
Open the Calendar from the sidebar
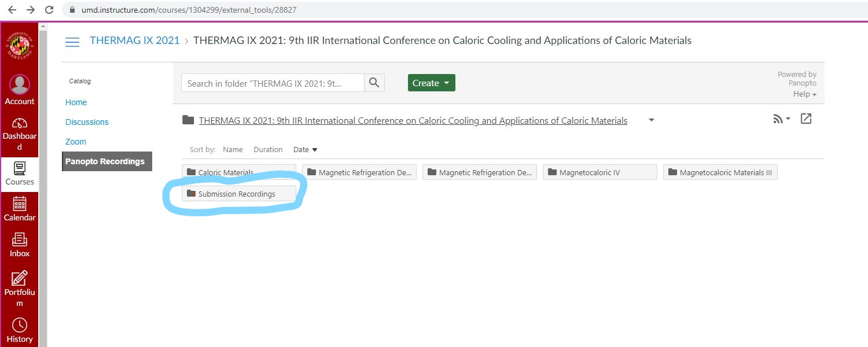tap(20, 209)
